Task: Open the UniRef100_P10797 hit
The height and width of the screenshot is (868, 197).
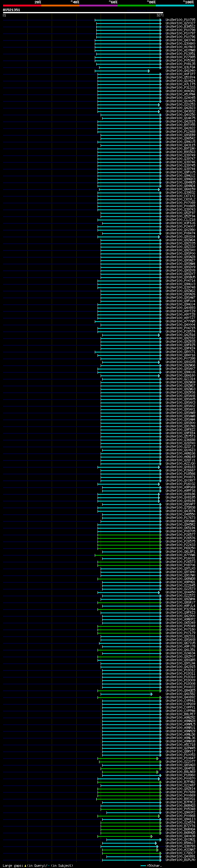Action: click(x=180, y=33)
